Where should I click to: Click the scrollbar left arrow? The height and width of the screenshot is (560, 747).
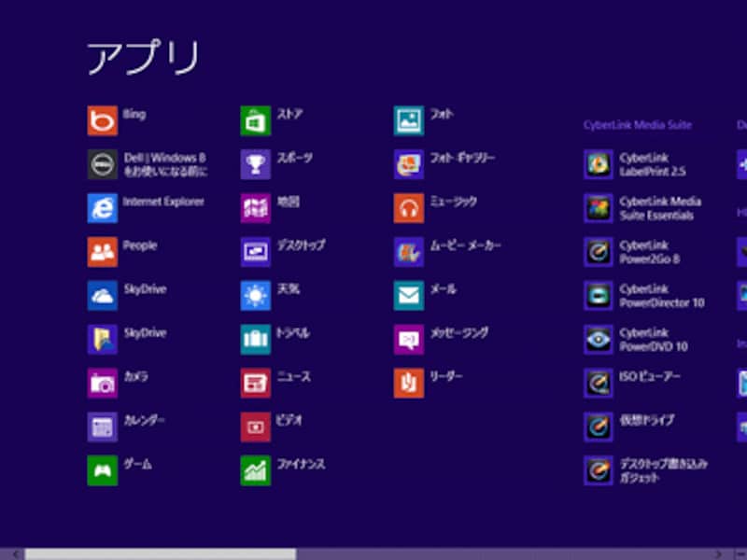click(x=16, y=554)
